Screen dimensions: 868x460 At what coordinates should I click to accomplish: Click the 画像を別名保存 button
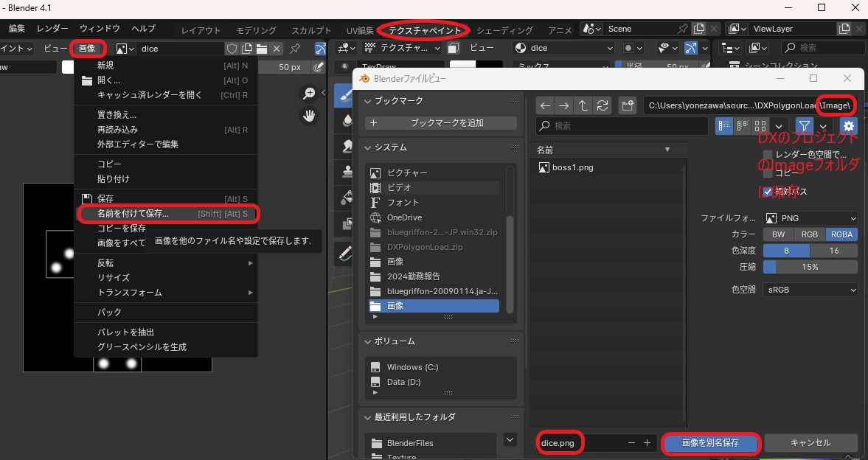710,443
